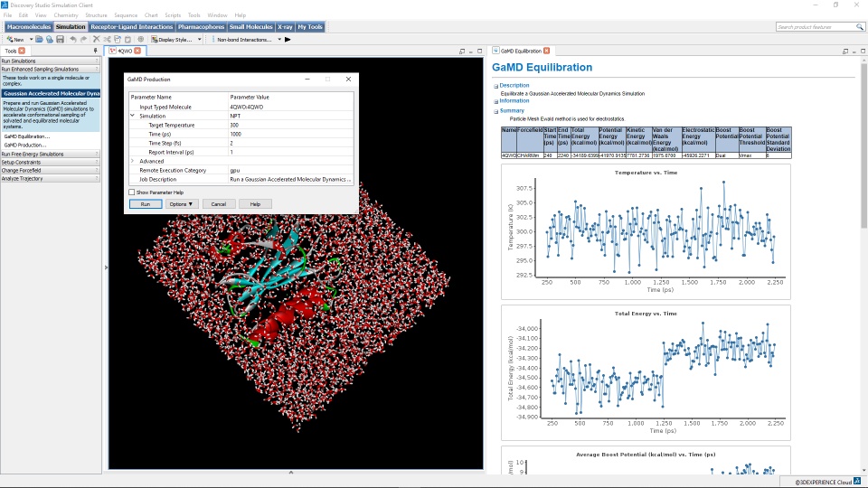Expand the Information section in report
The height and width of the screenshot is (488, 868).
(x=496, y=101)
